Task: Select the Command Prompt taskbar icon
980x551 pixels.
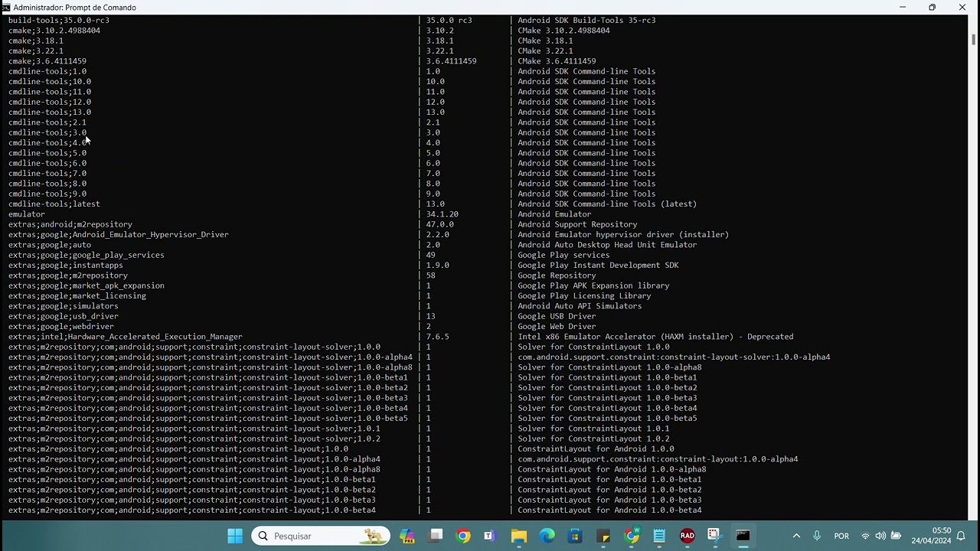Action: pos(743,536)
